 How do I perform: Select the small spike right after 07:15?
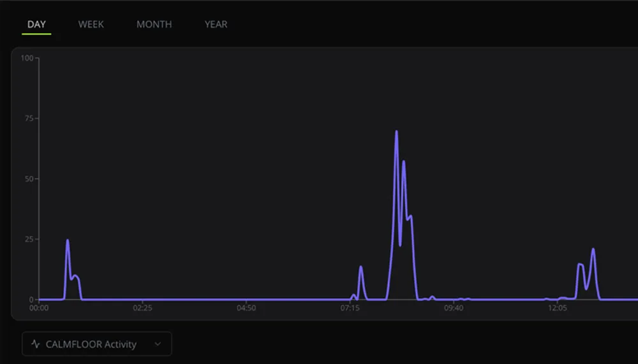tap(361, 267)
